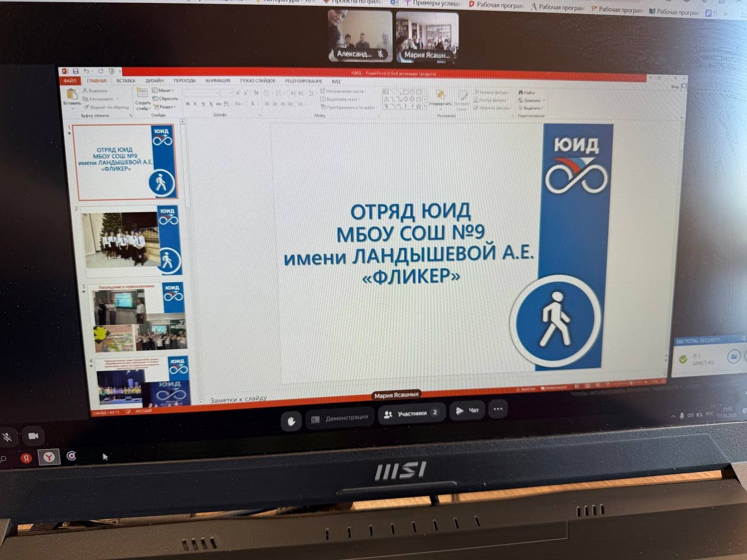The height and width of the screenshot is (560, 747).
Task: Open the ПЕРЕХОДЫ ribbon tab
Action: [x=184, y=81]
